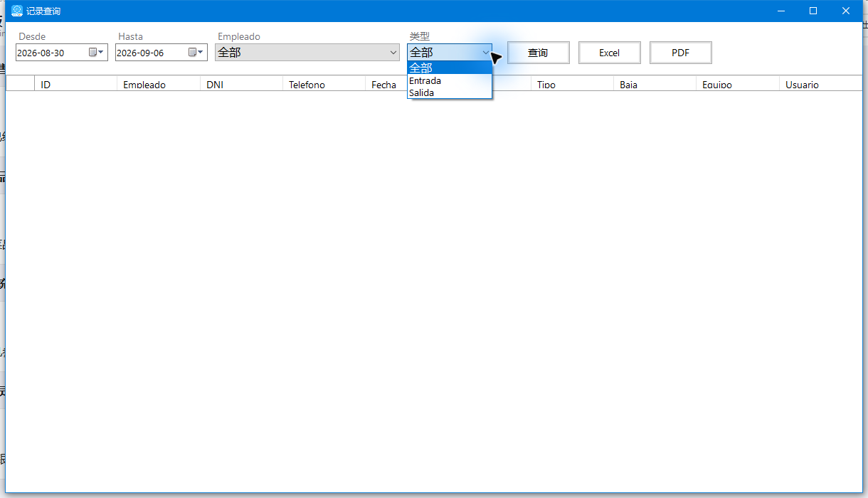
Task: Sort by the DNI column header
Action: (x=241, y=83)
